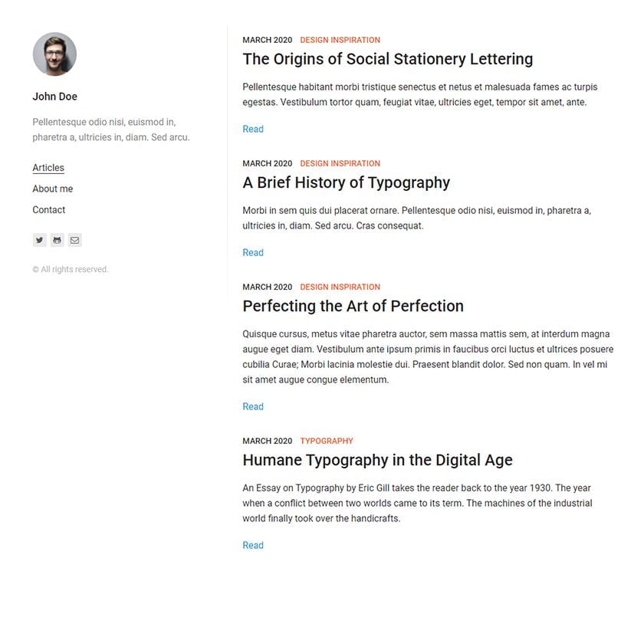Screen dimensions: 644x644
Task: Click John Doe's avatar photo
Action: (x=54, y=54)
